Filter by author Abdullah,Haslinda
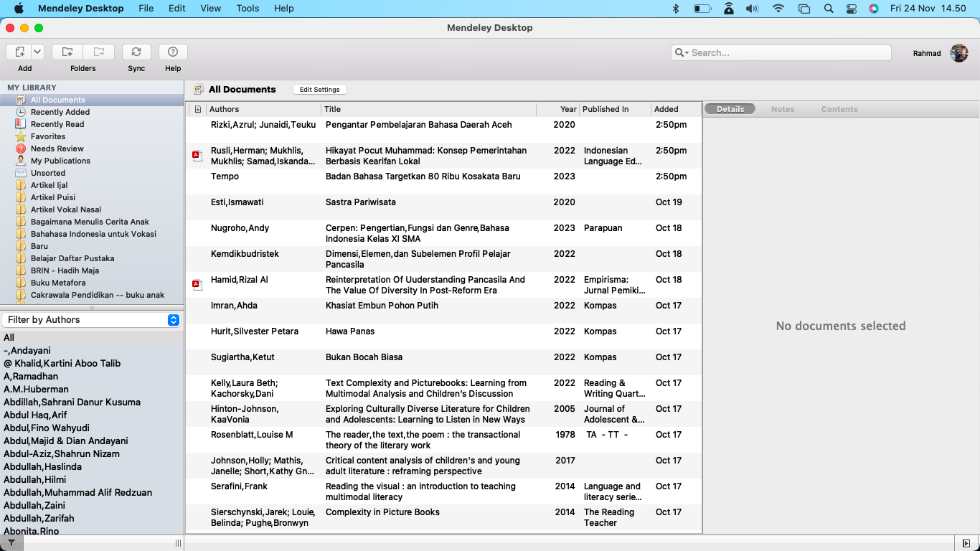Image resolution: width=980 pixels, height=551 pixels. 92,466
